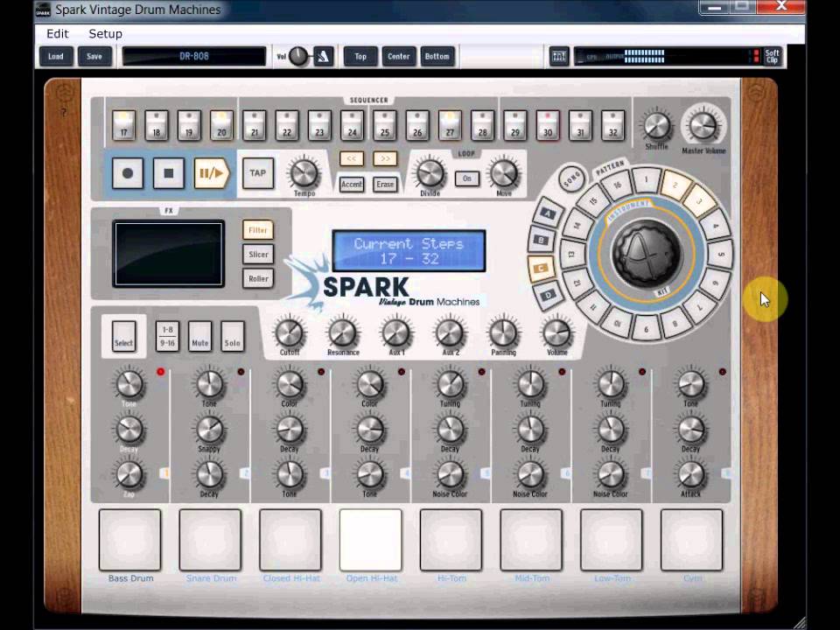Click the Load button

point(56,56)
